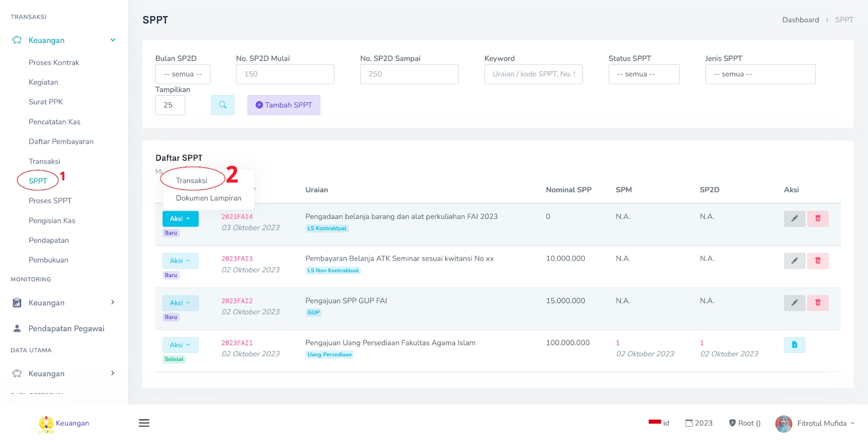Switch language using the id flag
Image resolution: width=868 pixels, height=442 pixels.
[659, 423]
